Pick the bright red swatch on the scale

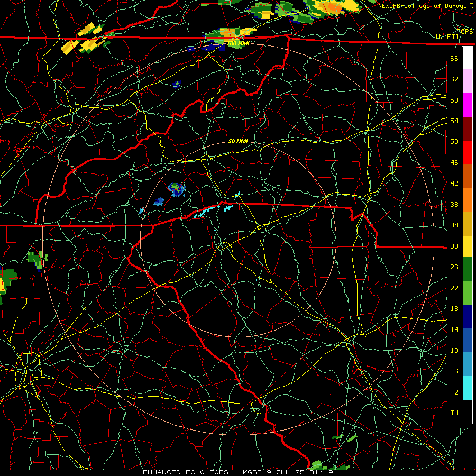[x=467, y=152]
